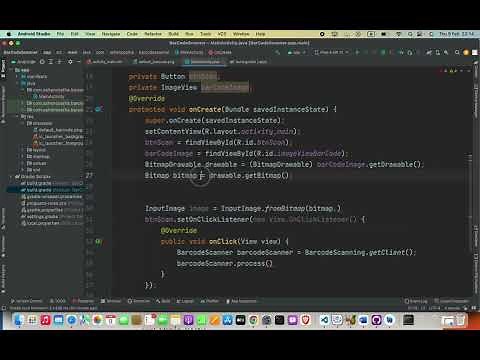Viewport: 480px width, 360px height.
Task: Open the Trash in the Dock
Action: click(x=461, y=320)
